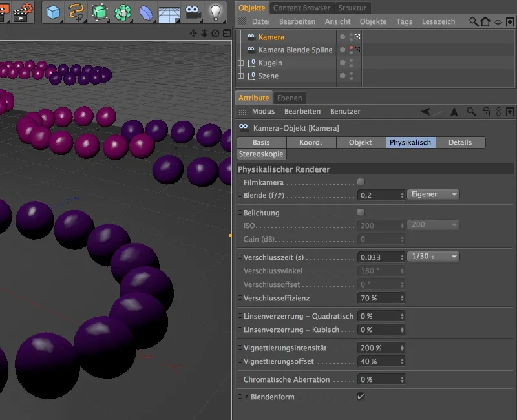Open the Datei menu
The height and width of the screenshot is (420, 517).
pyautogui.click(x=261, y=22)
